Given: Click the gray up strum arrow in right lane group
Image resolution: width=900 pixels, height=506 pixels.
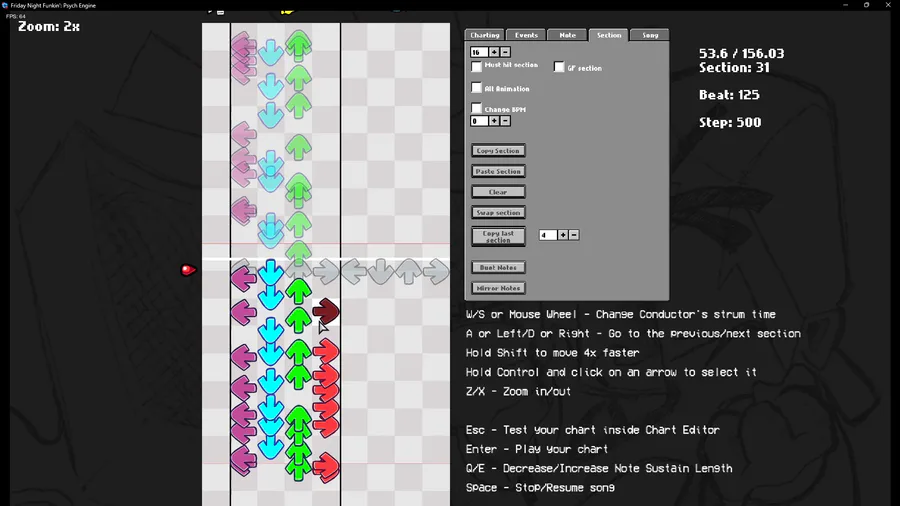Looking at the screenshot, I should pos(409,271).
